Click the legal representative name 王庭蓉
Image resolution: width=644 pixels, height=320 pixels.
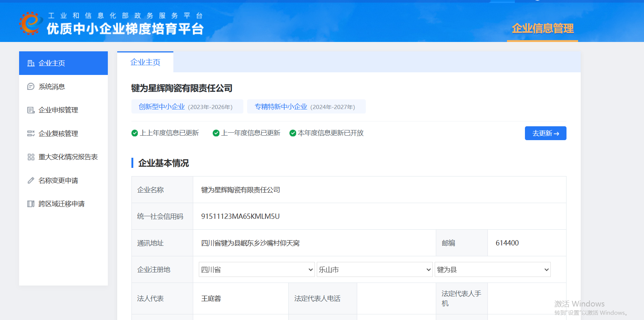(211, 299)
